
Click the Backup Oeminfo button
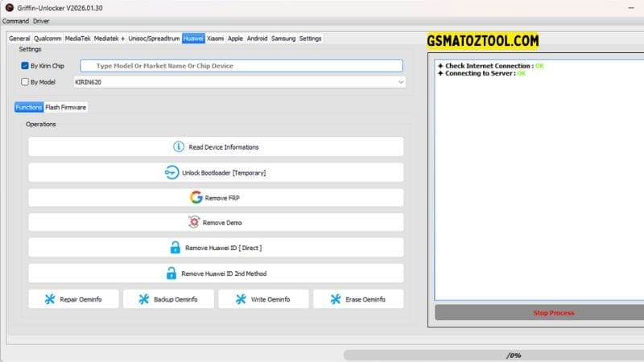point(169,299)
